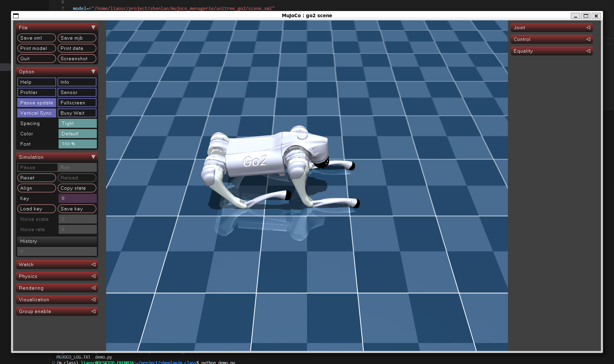Take a Screenshot of the scene
Screen dimensions: 614x364
tap(76, 59)
